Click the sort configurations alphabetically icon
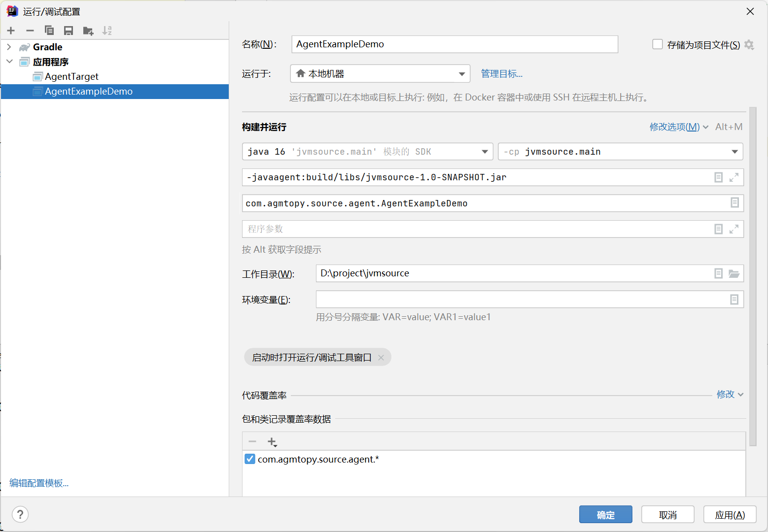Image resolution: width=768 pixels, height=532 pixels. 107,31
